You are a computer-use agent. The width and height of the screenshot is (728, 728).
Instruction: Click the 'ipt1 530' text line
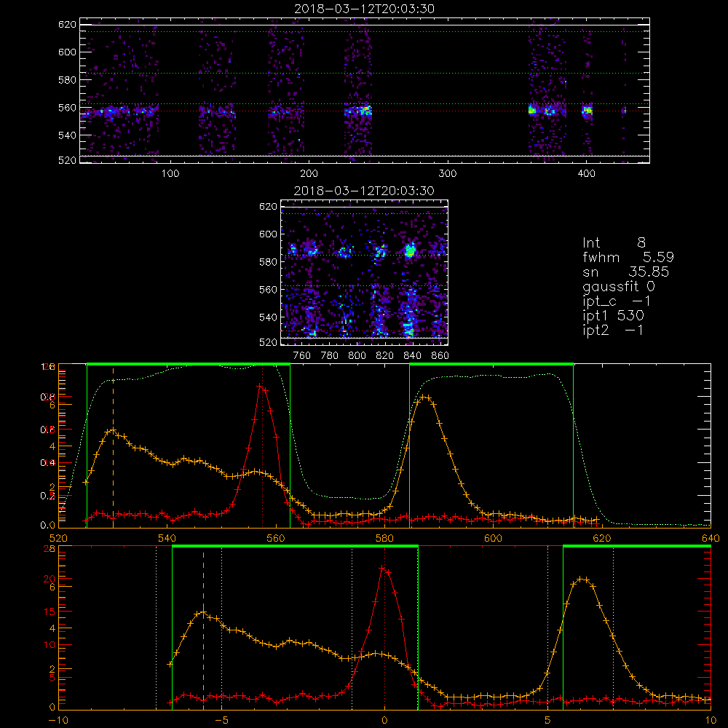(613, 316)
